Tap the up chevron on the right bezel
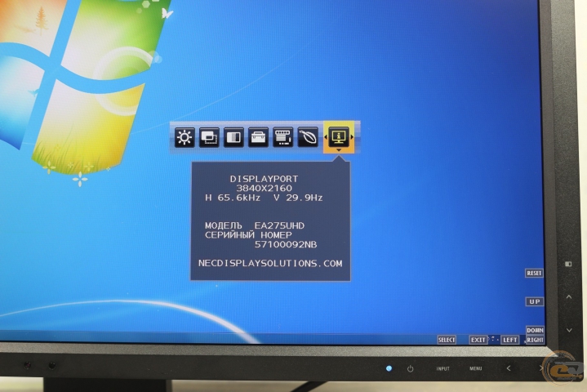The height and width of the screenshot is (392, 587). (569, 297)
